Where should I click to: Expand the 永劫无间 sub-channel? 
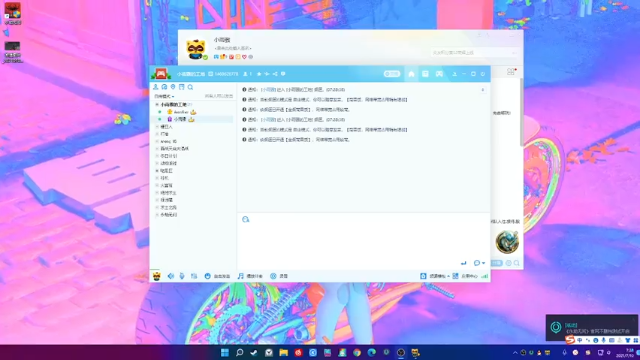coord(157,215)
